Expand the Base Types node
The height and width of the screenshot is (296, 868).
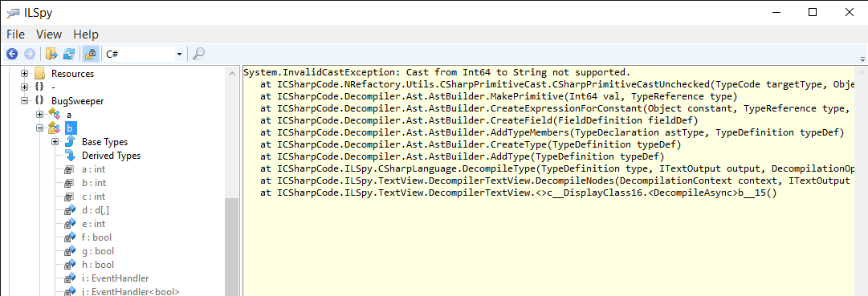55,142
